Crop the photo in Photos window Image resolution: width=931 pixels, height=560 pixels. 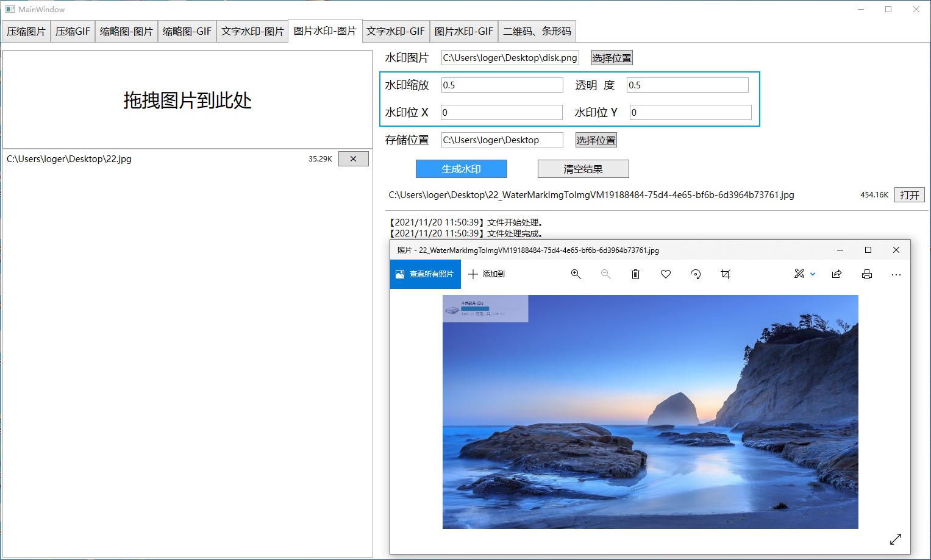(726, 274)
